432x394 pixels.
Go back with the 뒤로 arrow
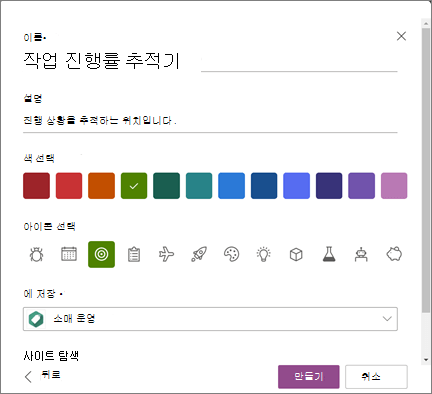[x=28, y=377]
